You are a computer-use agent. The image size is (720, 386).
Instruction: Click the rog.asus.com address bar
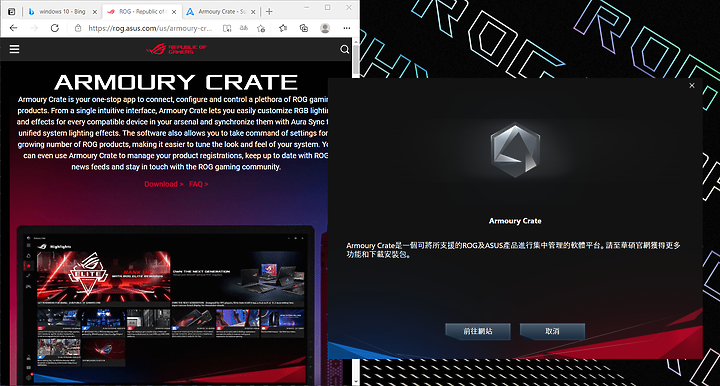coord(150,28)
